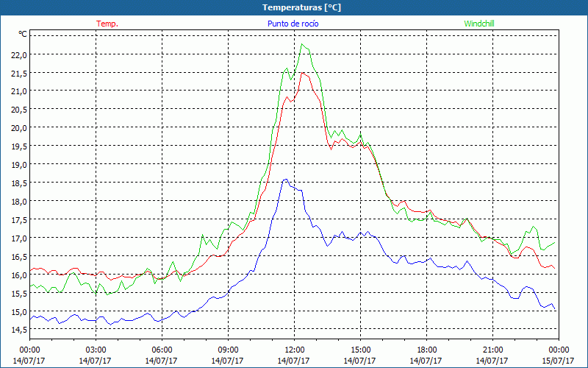This screenshot has height=368, width=588.
Task: Click the 03:00 time axis label
Action: coord(96,350)
